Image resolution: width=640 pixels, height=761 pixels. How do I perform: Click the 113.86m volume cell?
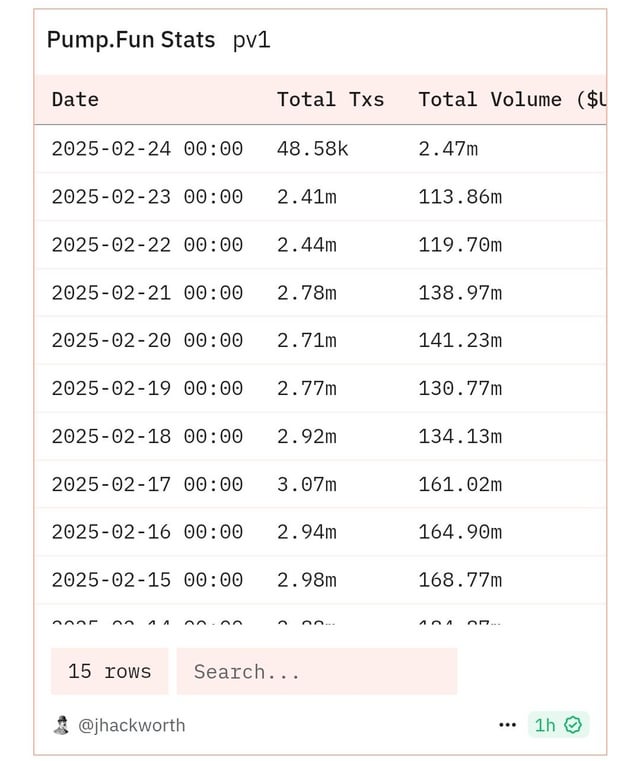pos(460,197)
